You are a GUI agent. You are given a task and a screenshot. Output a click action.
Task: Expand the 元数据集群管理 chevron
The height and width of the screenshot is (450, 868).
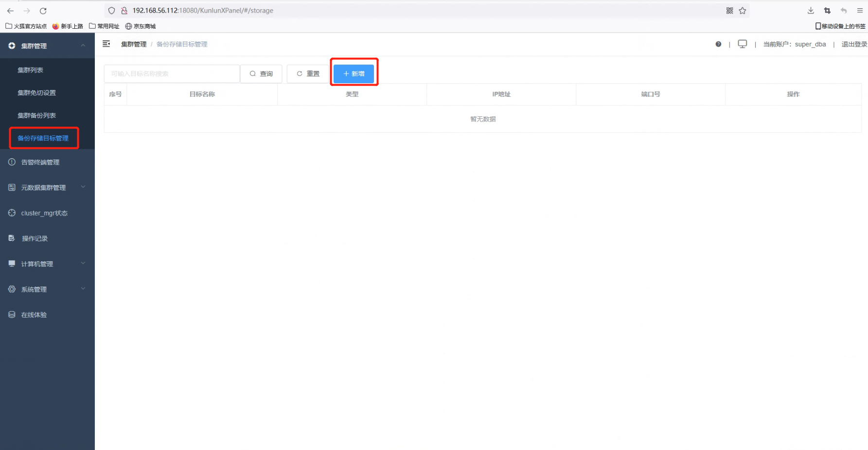tap(83, 187)
